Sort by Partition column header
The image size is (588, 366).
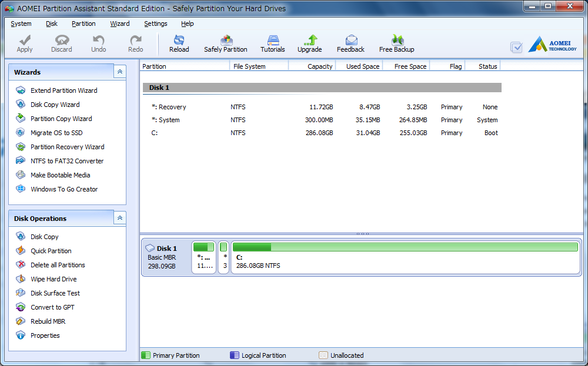[x=185, y=66]
